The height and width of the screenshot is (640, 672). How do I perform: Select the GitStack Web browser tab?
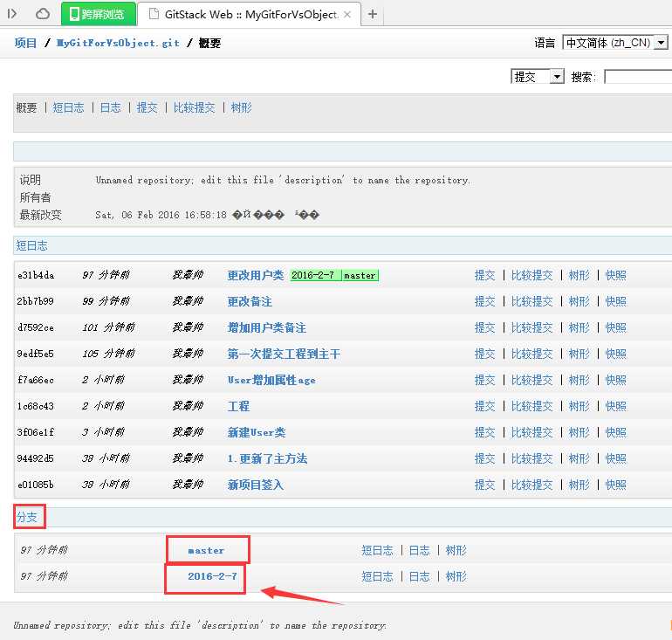tap(250, 15)
